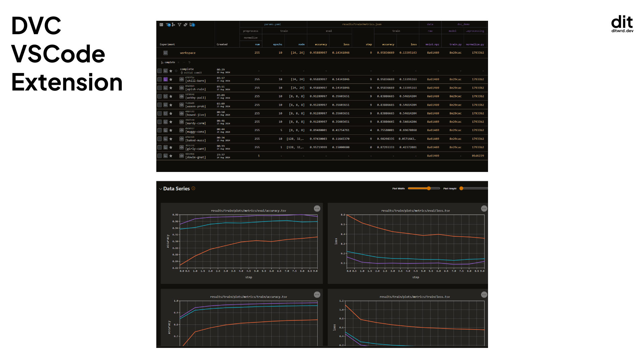Click the webby-pail experiment name
644x362 pixels.
pyautogui.click(x=196, y=98)
